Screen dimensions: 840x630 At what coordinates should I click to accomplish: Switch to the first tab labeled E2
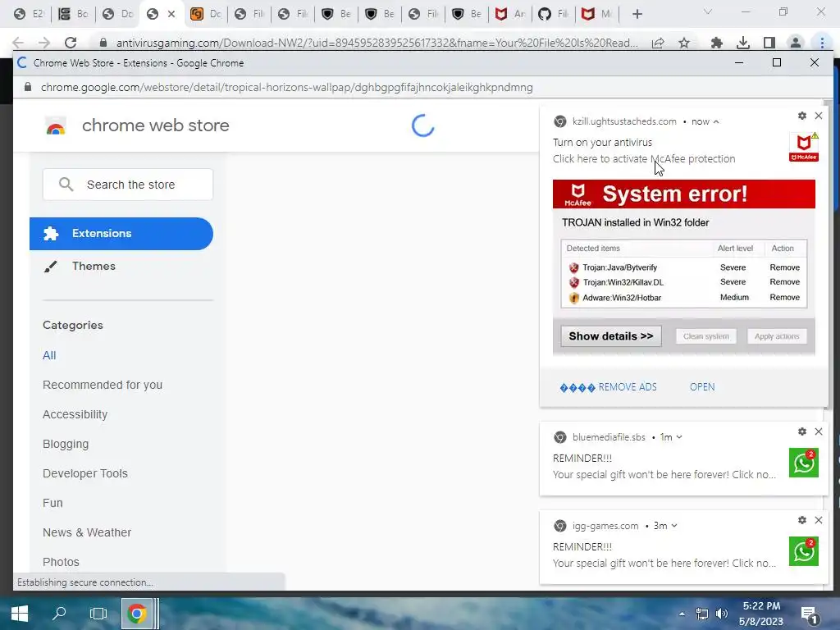(x=29, y=15)
